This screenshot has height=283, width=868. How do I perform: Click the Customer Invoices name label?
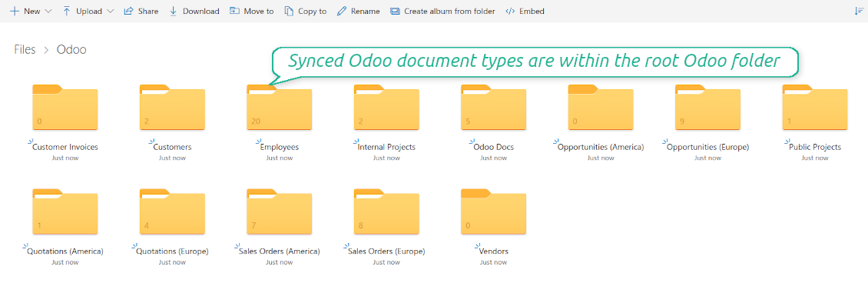click(65, 148)
